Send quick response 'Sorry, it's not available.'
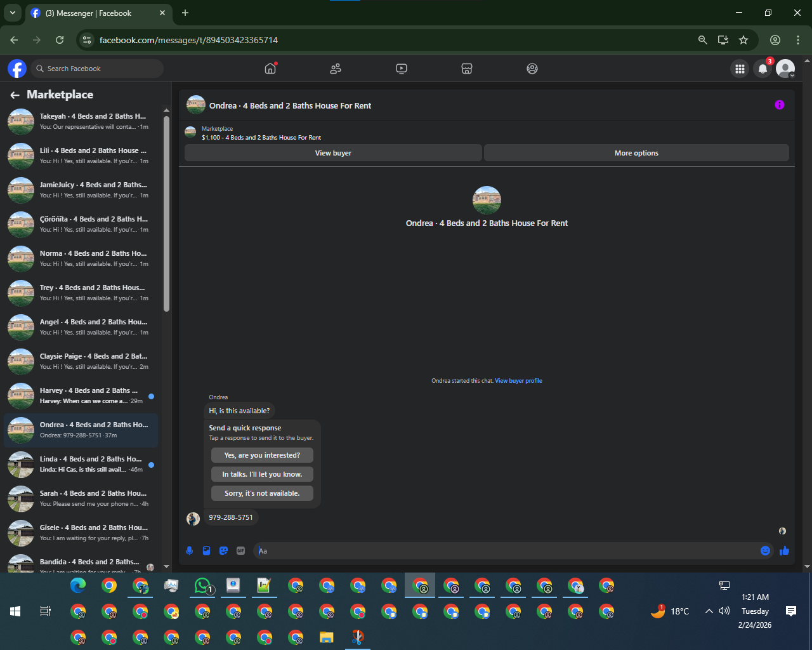 [262, 493]
